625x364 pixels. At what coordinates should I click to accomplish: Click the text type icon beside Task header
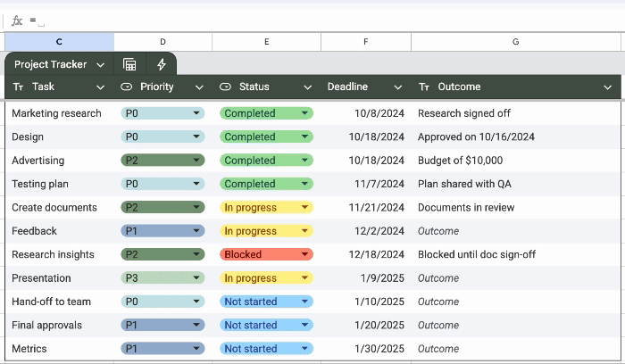tap(20, 87)
